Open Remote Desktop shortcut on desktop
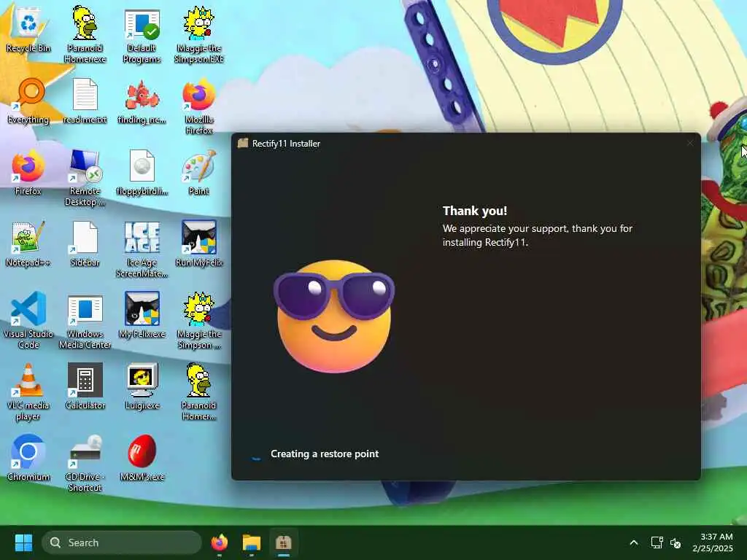The height and width of the screenshot is (560, 747). pos(85,178)
